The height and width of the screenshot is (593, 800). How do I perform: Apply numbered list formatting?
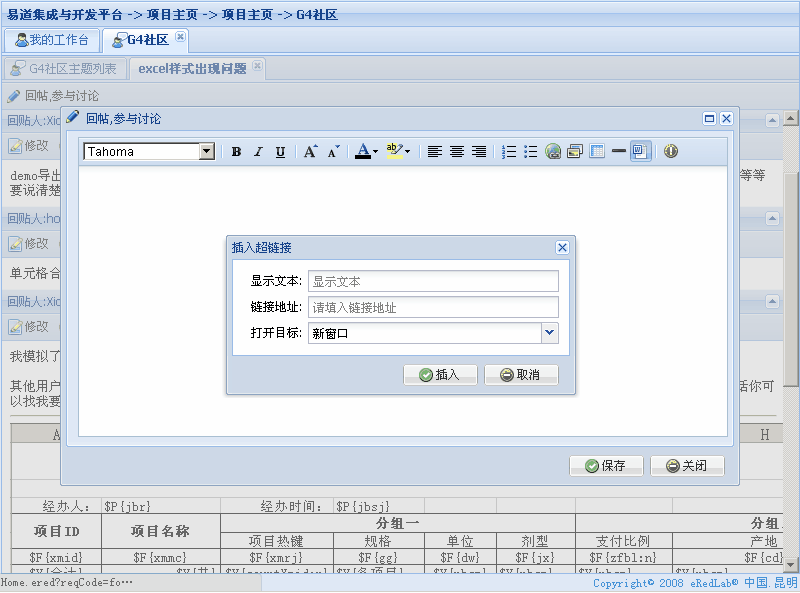click(x=508, y=152)
